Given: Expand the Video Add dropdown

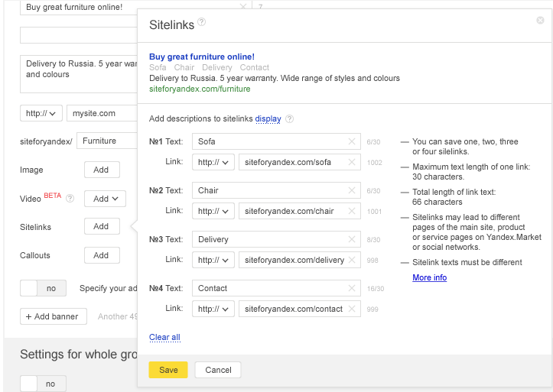Looking at the screenshot, I should 105,199.
